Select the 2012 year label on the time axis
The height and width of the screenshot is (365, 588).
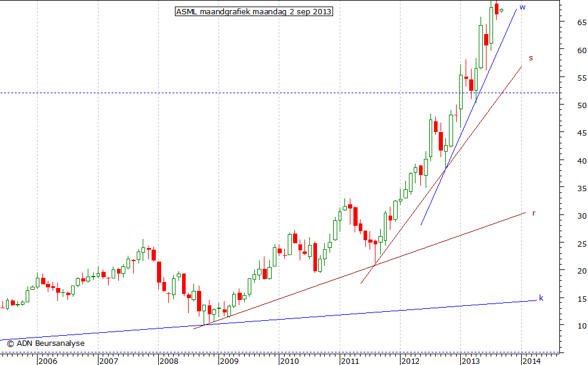tap(410, 361)
